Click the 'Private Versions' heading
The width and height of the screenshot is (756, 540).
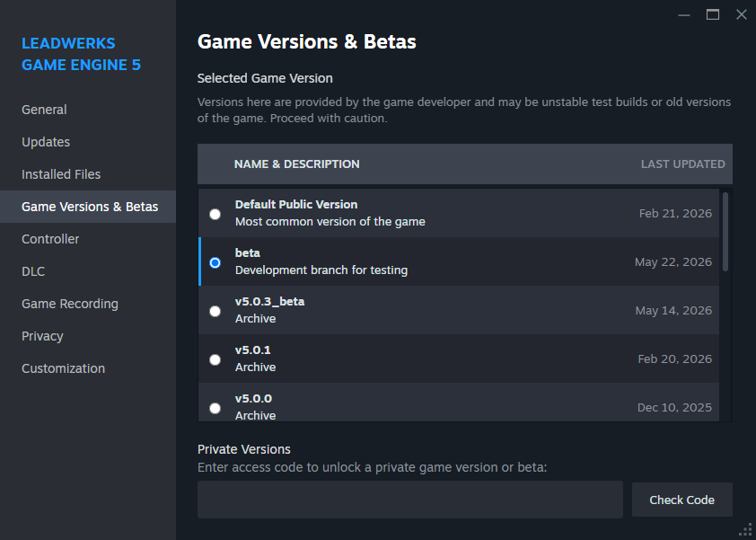244,449
